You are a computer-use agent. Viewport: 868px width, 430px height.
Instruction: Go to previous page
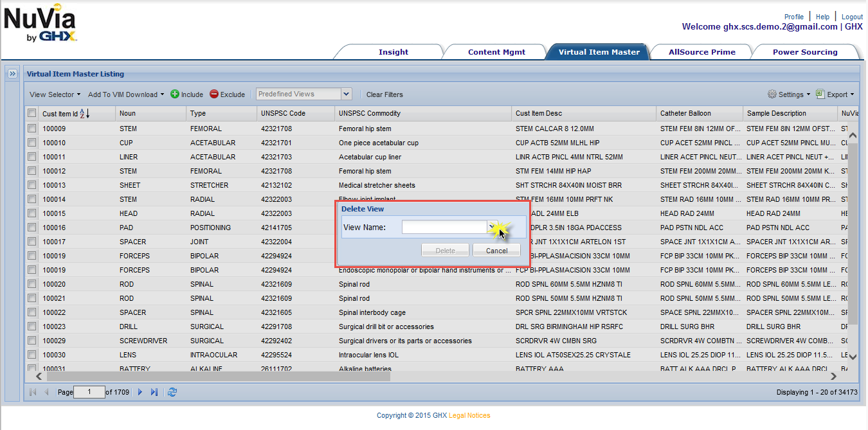tap(46, 392)
